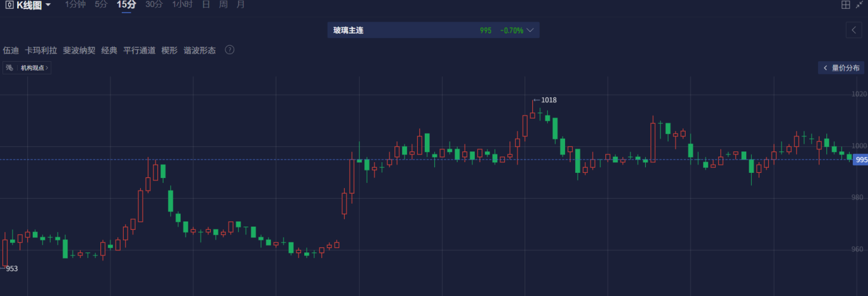The height and width of the screenshot is (296, 868).
Task: Switch to the 1分钟 timeframe tab
Action: (x=75, y=4)
